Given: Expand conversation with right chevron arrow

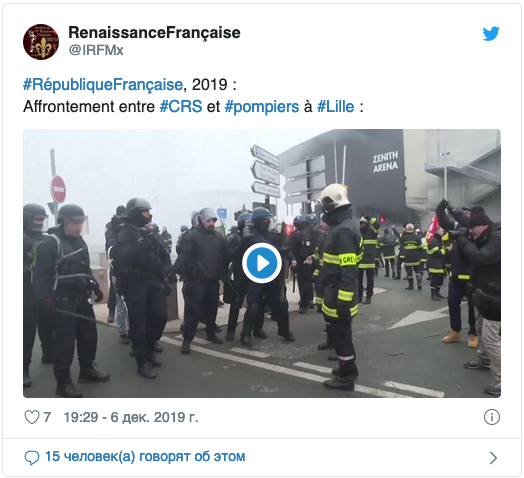Looking at the screenshot, I should [x=493, y=458].
